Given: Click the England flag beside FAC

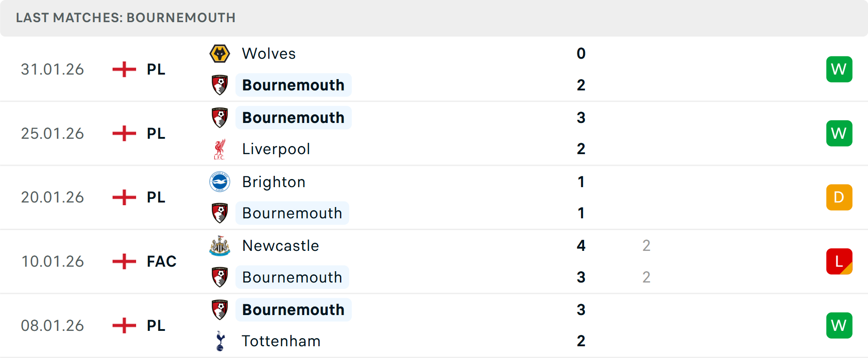Looking at the screenshot, I should [x=124, y=261].
